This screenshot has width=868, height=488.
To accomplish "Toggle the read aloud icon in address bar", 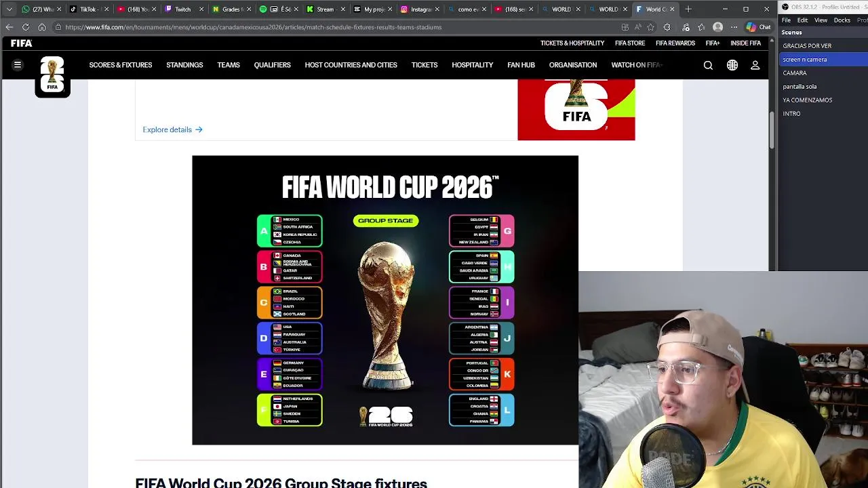I will (x=637, y=27).
